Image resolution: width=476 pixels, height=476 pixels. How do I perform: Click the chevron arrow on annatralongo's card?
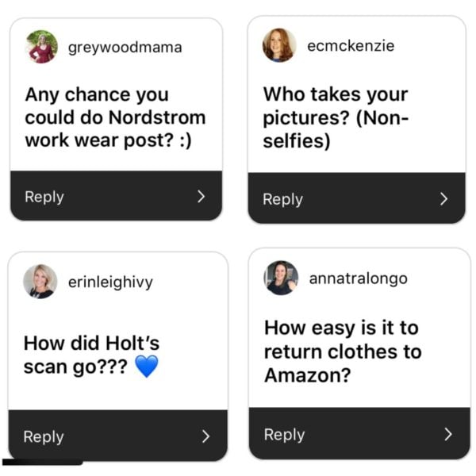point(448,434)
